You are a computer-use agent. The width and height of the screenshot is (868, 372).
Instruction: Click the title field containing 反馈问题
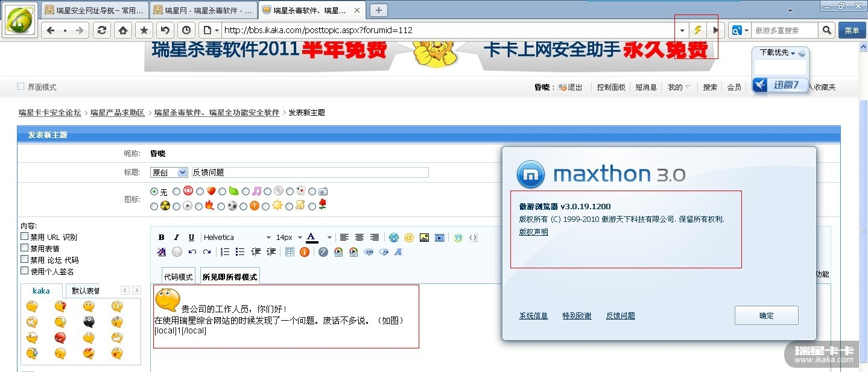tap(309, 172)
